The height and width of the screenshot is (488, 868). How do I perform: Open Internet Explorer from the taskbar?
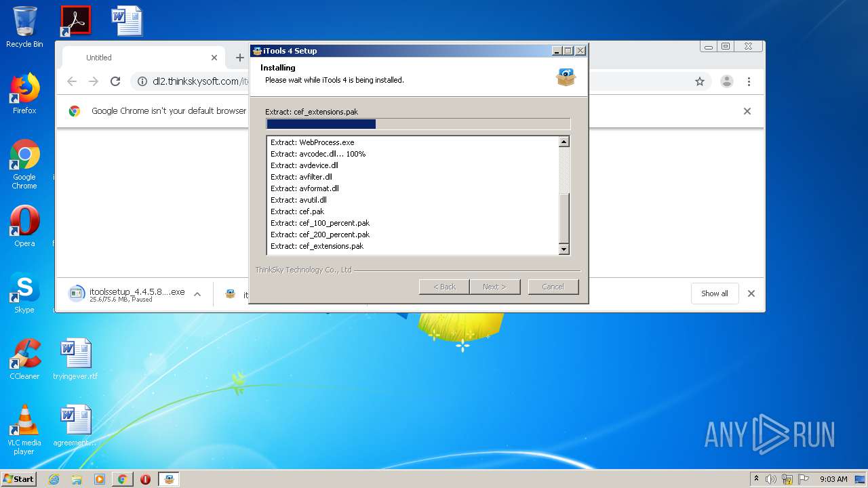[54, 479]
